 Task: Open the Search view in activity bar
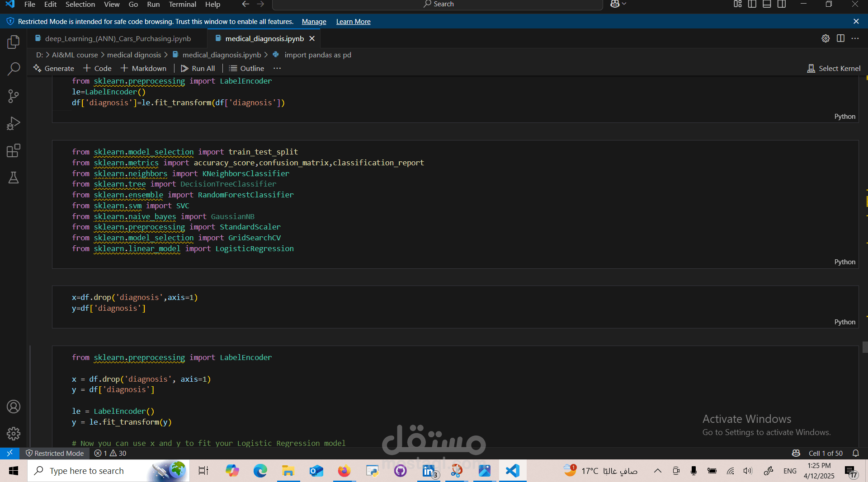click(14, 69)
